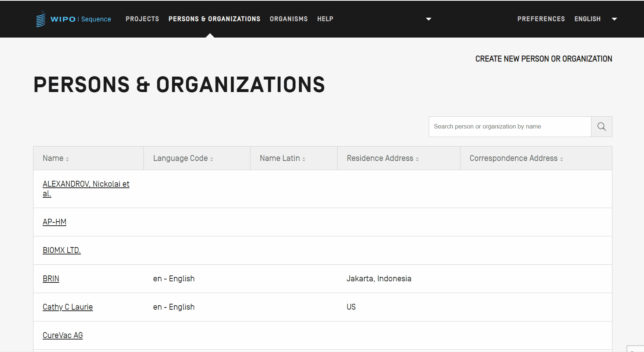Sort by Correspondence Address column arrows
644x352 pixels.
[x=561, y=159]
